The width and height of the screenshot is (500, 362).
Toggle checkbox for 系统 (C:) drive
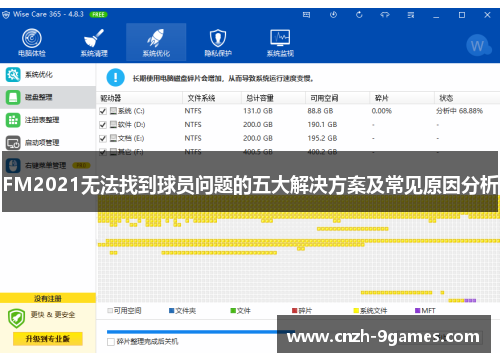103,111
